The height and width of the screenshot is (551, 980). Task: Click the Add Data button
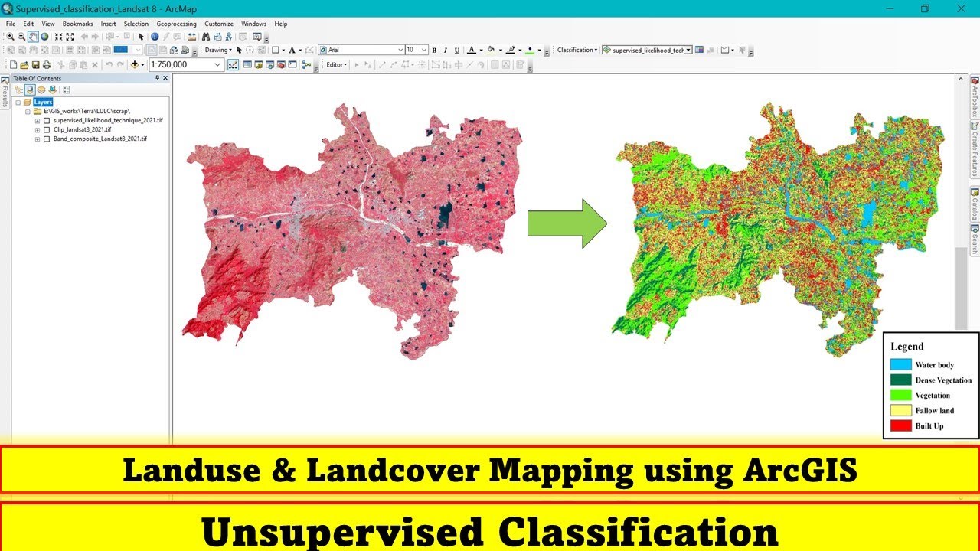135,65
